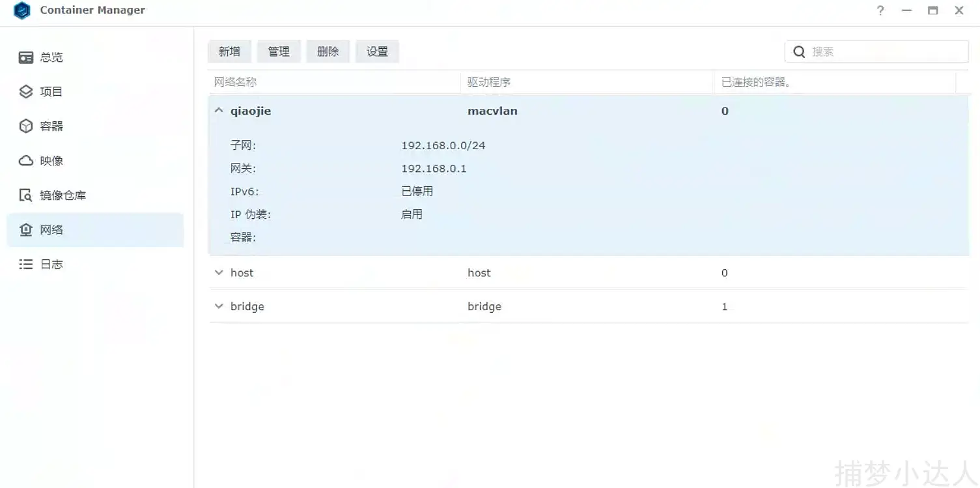Open the Settings (设置) button
This screenshot has width=980, height=488.
(x=377, y=51)
